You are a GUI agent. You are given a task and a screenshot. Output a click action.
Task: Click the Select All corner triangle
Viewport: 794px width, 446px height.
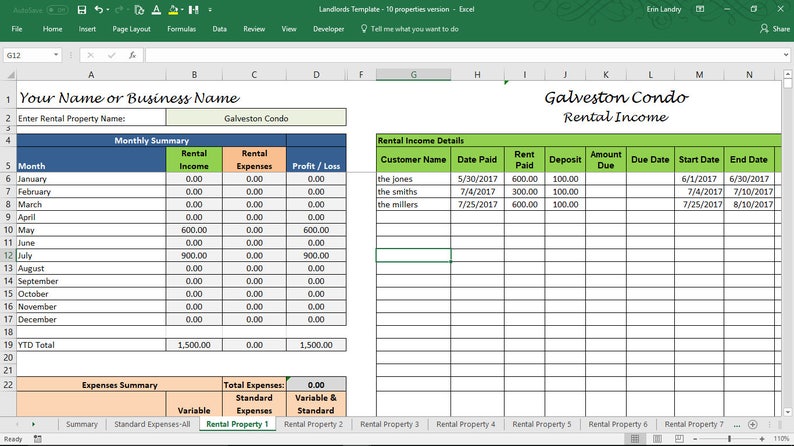(x=9, y=75)
